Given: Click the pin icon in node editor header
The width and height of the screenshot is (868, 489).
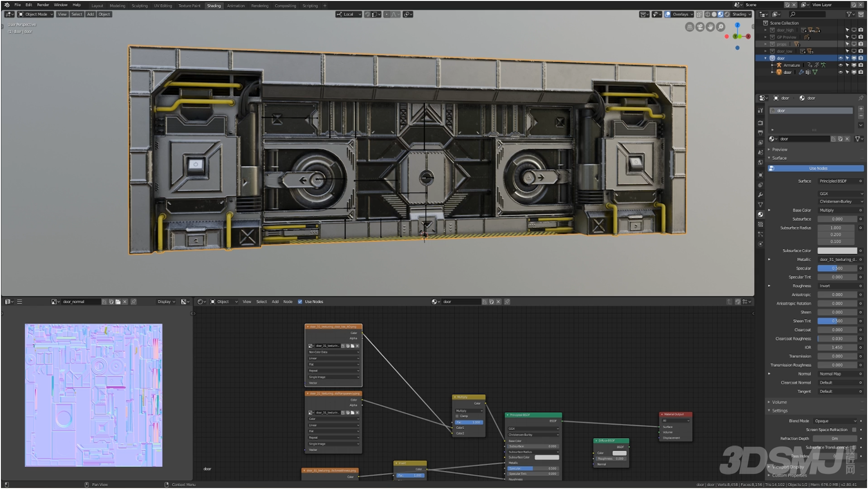Looking at the screenshot, I should point(507,302).
